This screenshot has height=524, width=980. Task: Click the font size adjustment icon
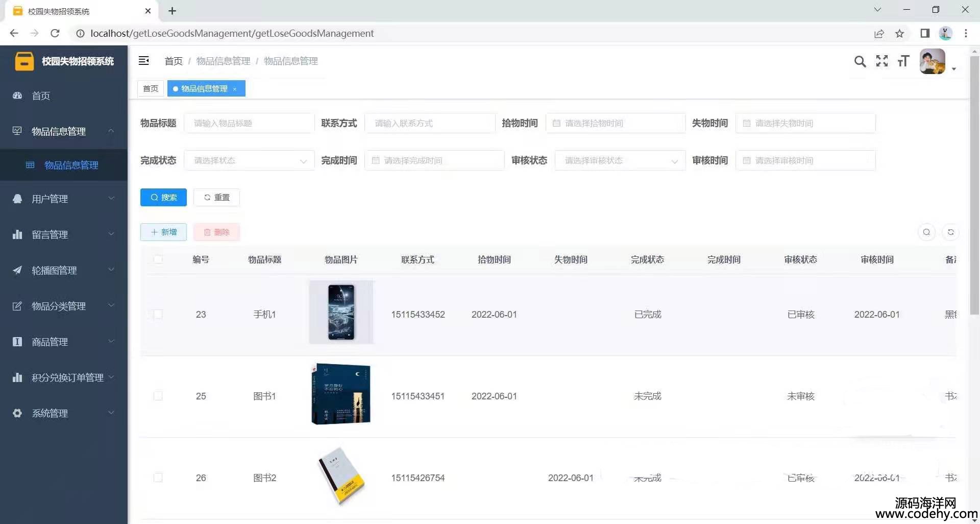click(903, 62)
